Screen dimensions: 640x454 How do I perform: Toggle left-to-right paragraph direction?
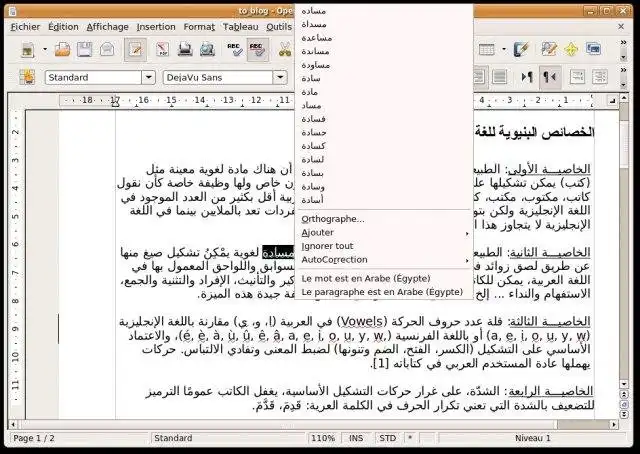pyautogui.click(x=527, y=77)
